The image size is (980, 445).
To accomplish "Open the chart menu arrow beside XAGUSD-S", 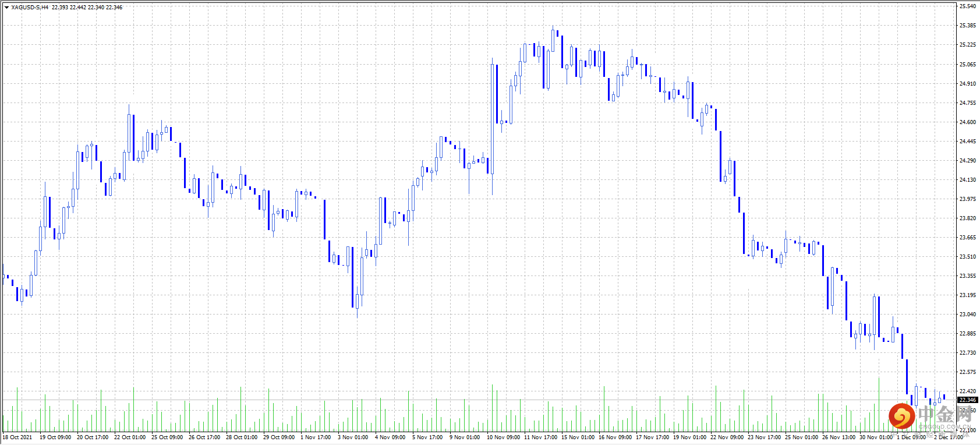I will click(x=6, y=8).
